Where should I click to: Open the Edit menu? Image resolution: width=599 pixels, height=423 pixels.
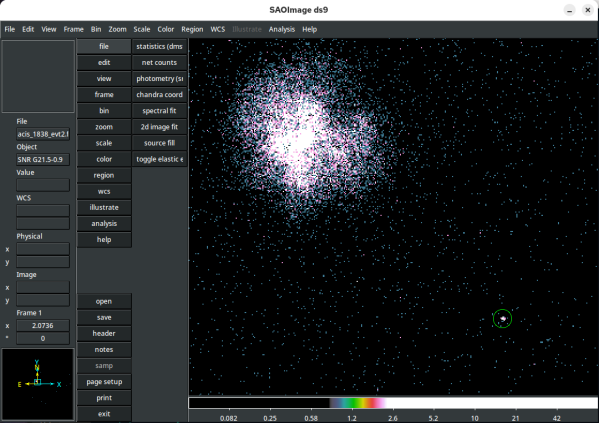28,29
